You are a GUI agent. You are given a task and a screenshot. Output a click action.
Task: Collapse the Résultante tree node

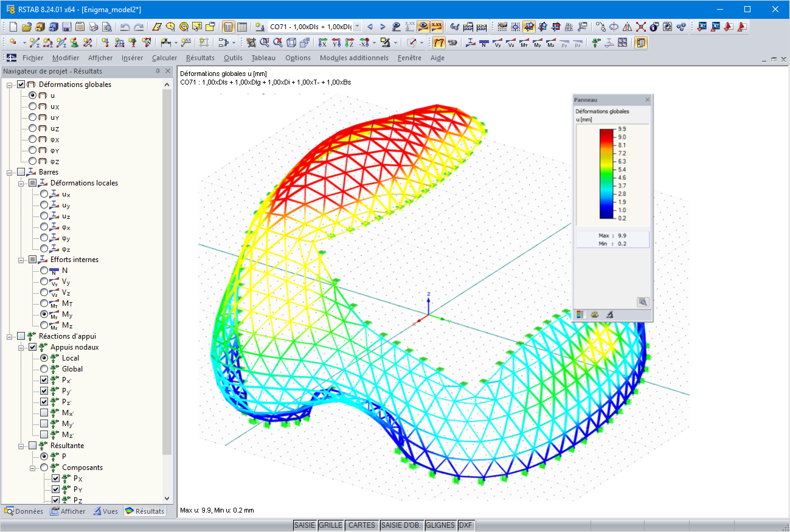(x=21, y=446)
